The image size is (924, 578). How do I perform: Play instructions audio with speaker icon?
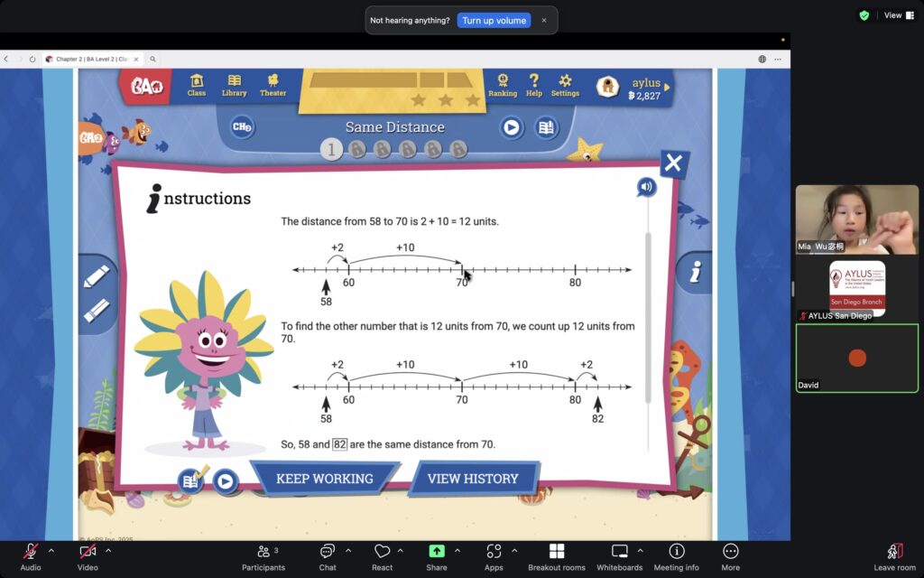[x=646, y=187]
